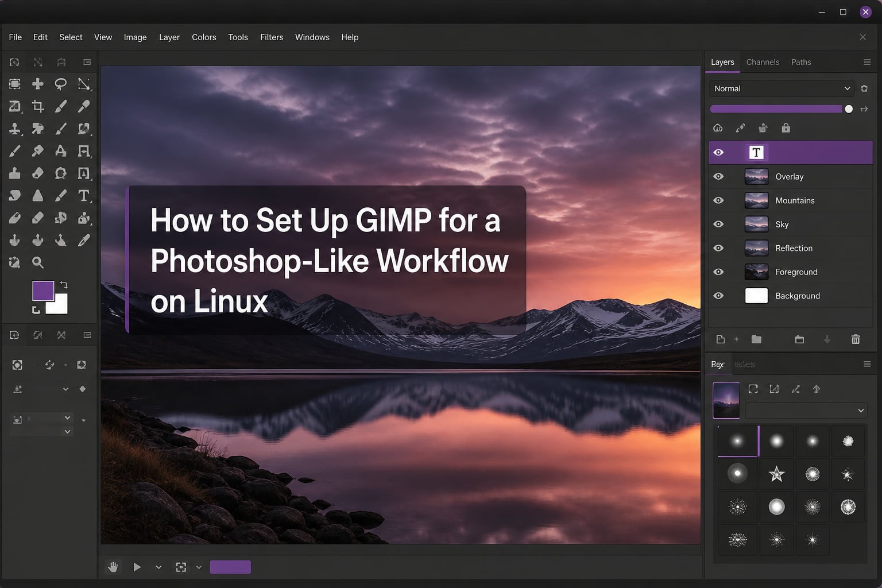Open the Filters menu

pyautogui.click(x=272, y=37)
